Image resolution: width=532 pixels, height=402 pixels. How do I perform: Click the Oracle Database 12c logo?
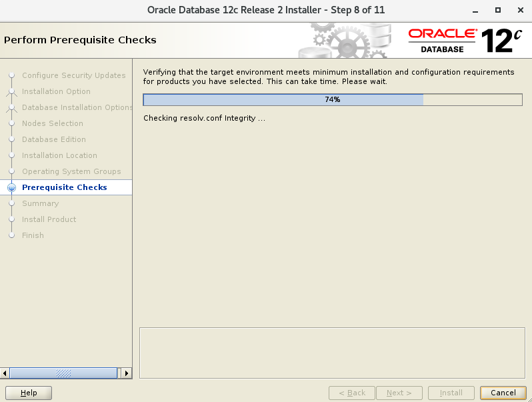pyautogui.click(x=465, y=41)
